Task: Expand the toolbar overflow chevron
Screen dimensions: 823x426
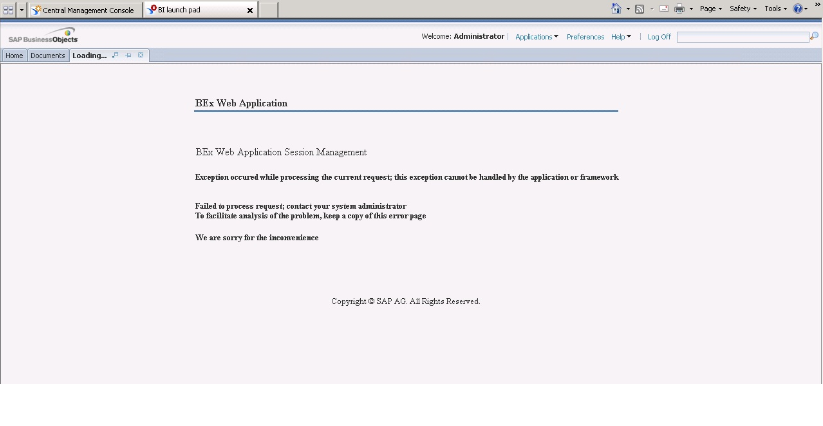Action: pyautogui.click(x=817, y=4)
